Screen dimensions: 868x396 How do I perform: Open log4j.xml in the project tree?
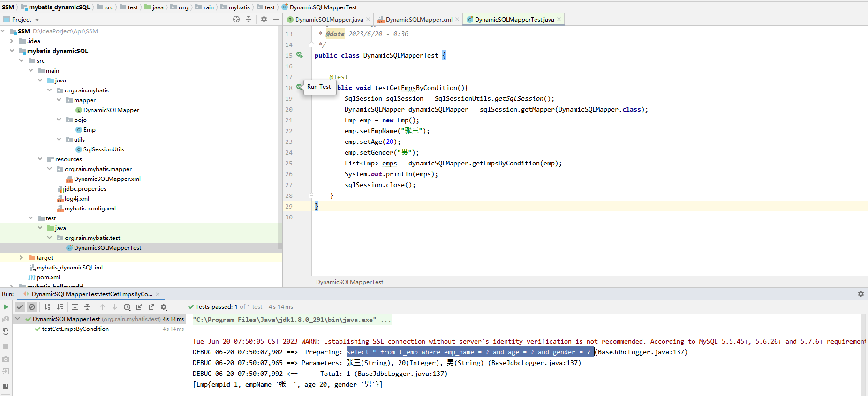click(76, 198)
